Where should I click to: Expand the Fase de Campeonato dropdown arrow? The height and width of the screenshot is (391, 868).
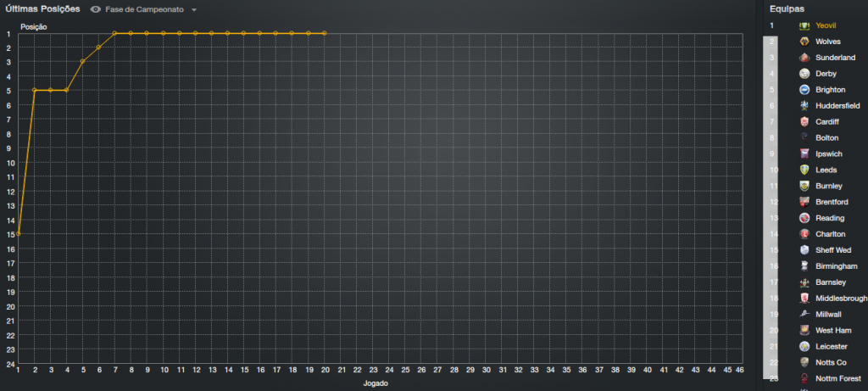[194, 10]
